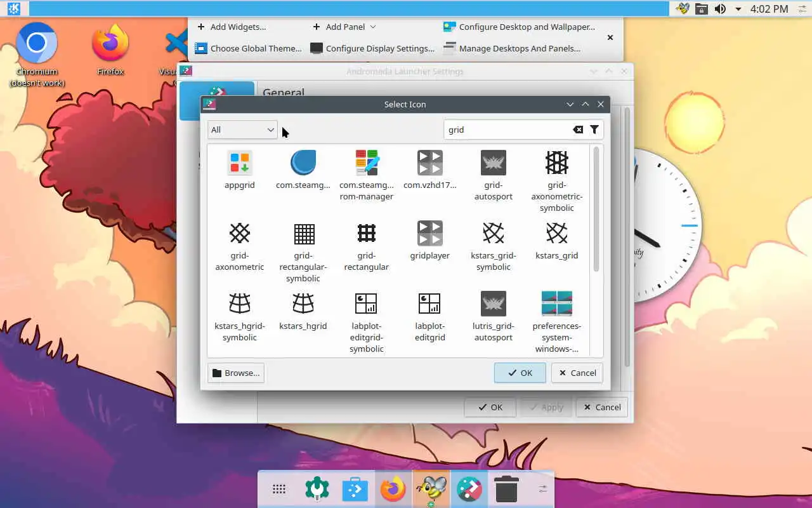Image resolution: width=812 pixels, height=508 pixels.
Task: Select the labplot-editgrid icon
Action: point(430,304)
